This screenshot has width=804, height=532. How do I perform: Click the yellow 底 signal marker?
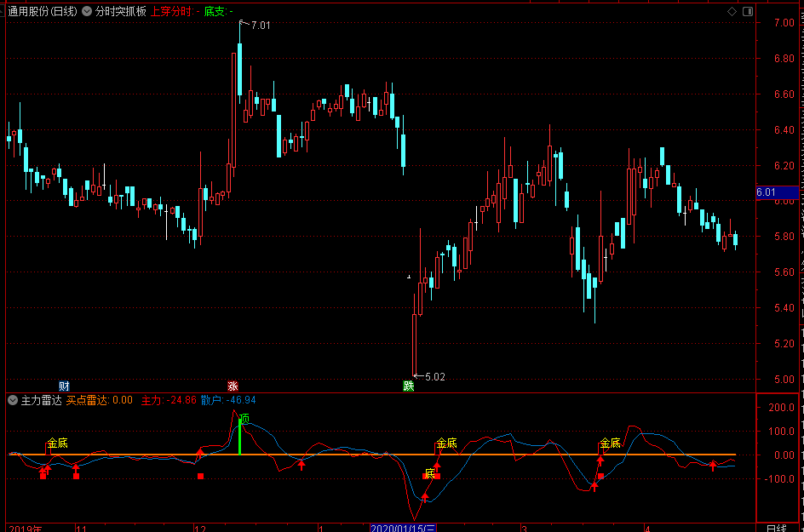(430, 474)
